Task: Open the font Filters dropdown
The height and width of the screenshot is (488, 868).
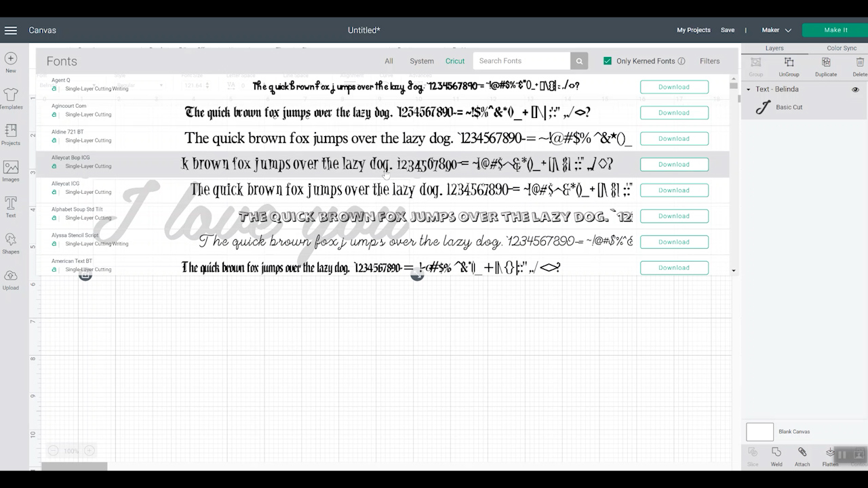Action: click(709, 61)
